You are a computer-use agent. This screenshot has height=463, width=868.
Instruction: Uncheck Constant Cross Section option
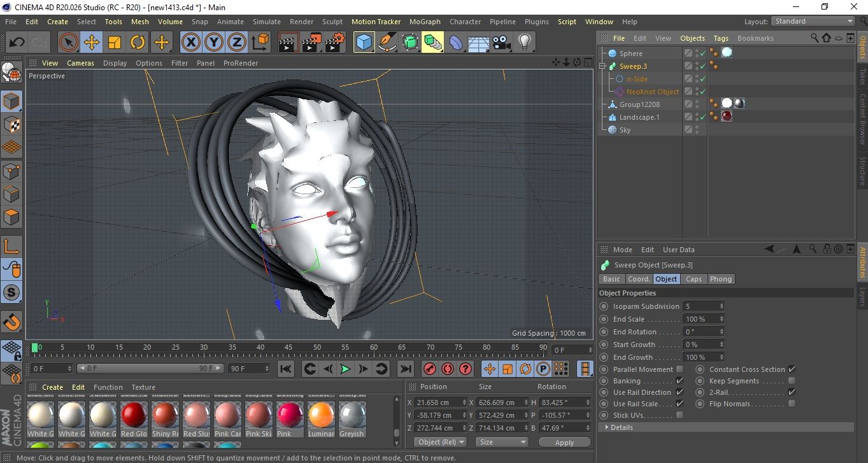point(792,369)
